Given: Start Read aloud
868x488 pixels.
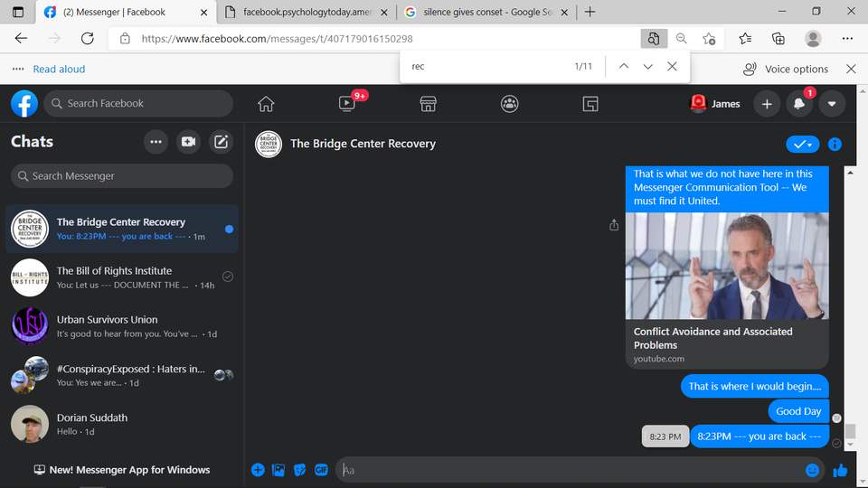Looking at the screenshot, I should tap(59, 70).
